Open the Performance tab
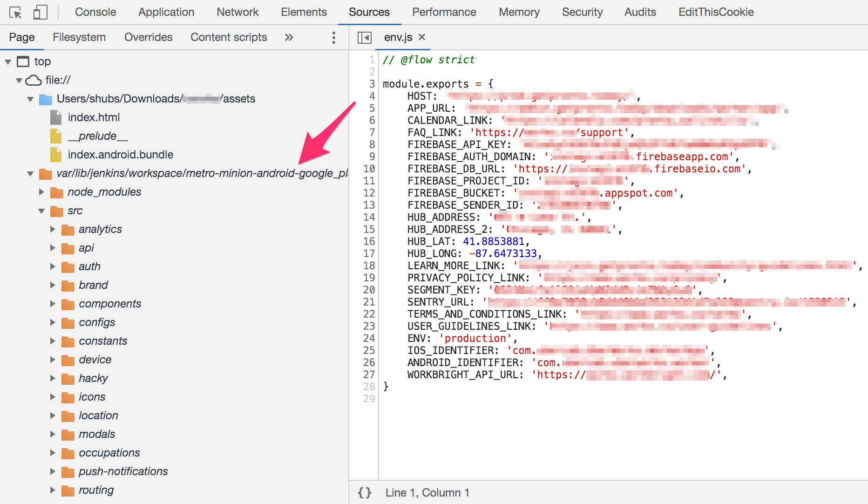Screen dimensions: 868x504 444,12
